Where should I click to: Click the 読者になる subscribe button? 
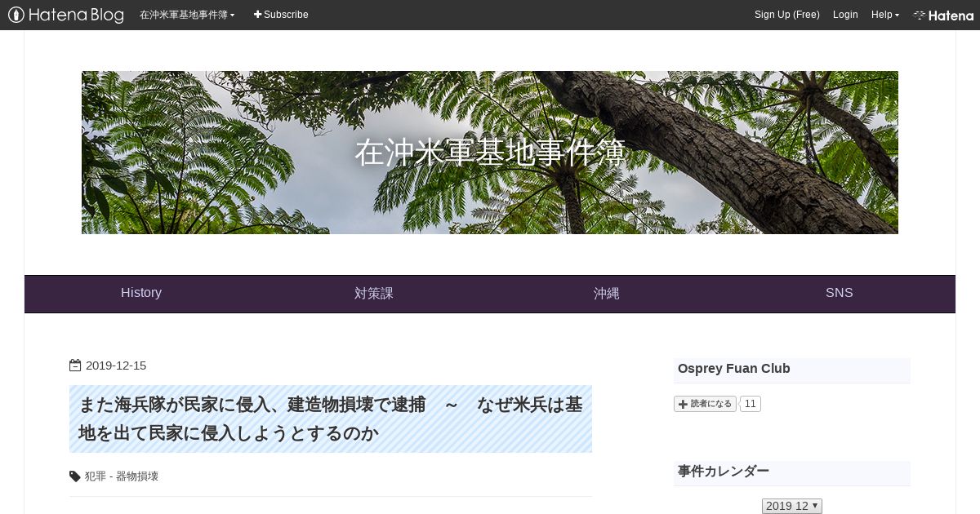[705, 404]
